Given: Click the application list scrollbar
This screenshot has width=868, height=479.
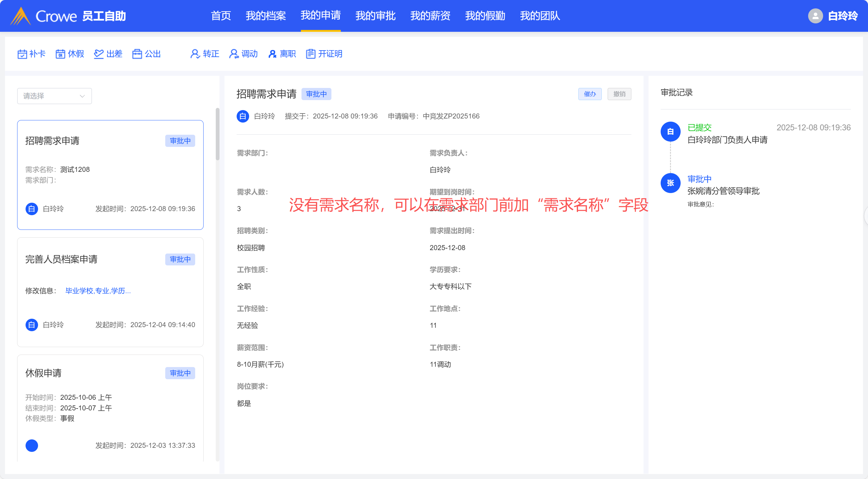Looking at the screenshot, I should point(218,135).
